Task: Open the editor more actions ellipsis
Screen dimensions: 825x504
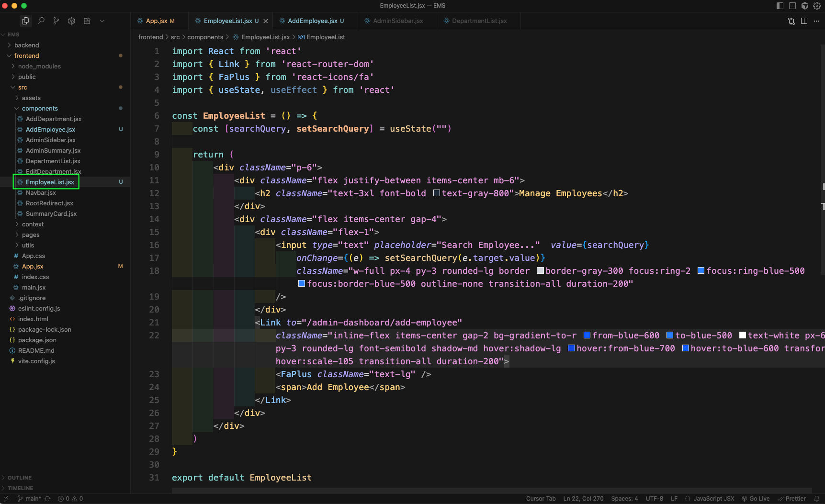Action: click(x=816, y=21)
